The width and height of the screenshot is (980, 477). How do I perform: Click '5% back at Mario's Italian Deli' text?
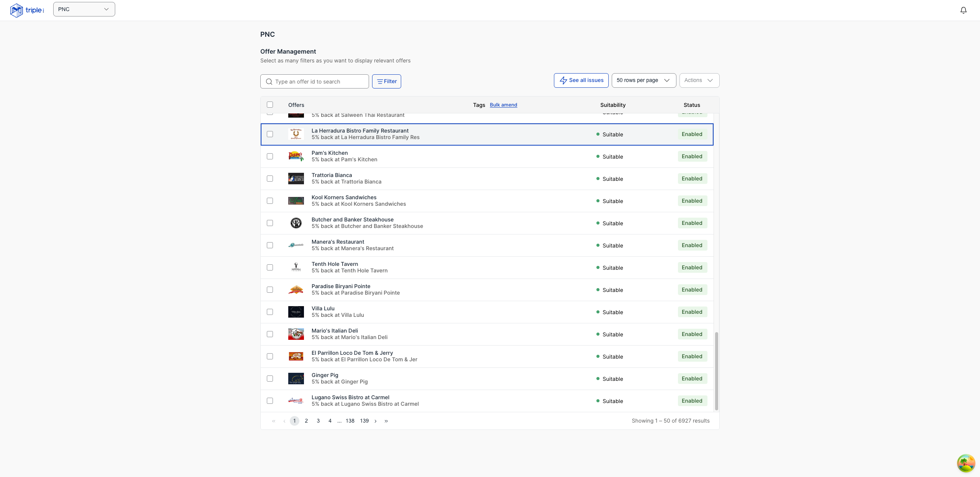click(x=350, y=337)
